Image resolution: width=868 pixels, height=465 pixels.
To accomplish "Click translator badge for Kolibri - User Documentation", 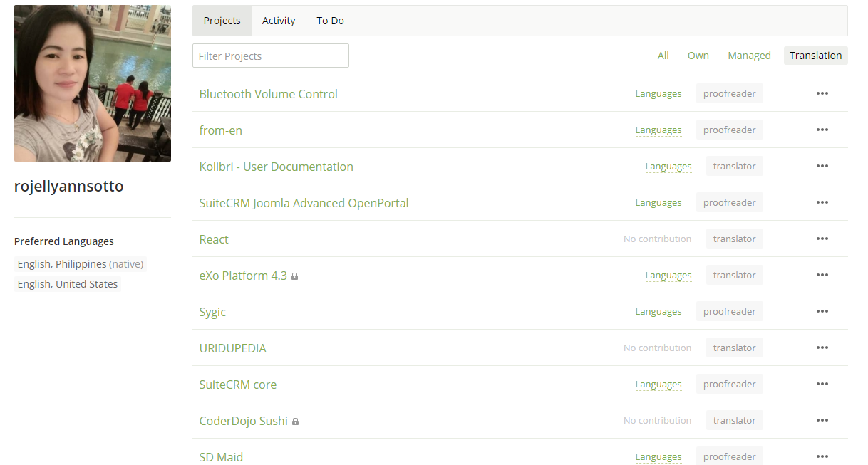I will [735, 166].
